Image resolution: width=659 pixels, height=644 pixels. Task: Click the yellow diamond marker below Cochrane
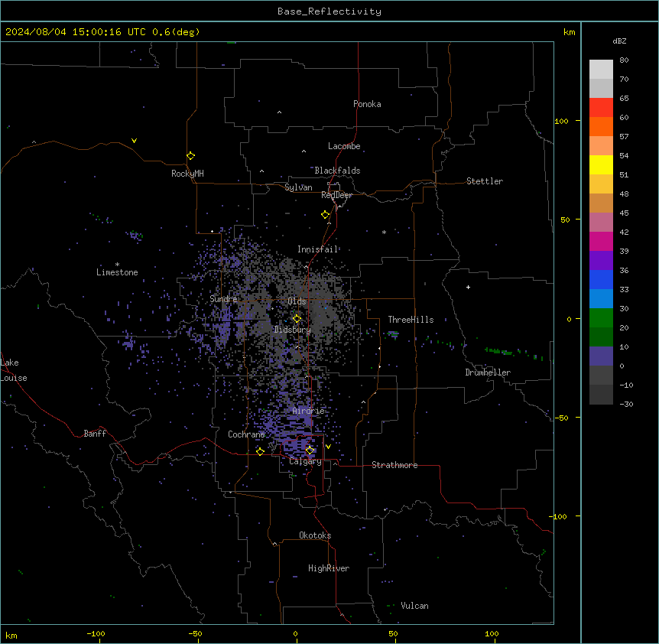(260, 451)
